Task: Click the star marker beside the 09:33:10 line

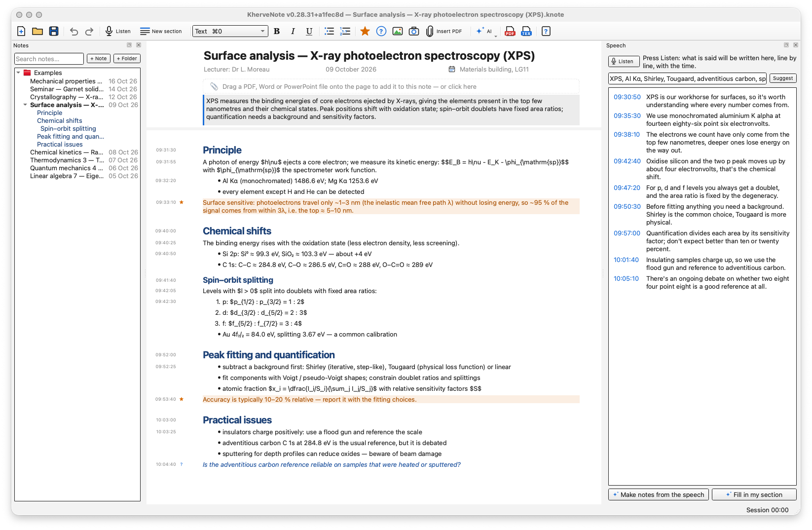Action: (x=182, y=202)
